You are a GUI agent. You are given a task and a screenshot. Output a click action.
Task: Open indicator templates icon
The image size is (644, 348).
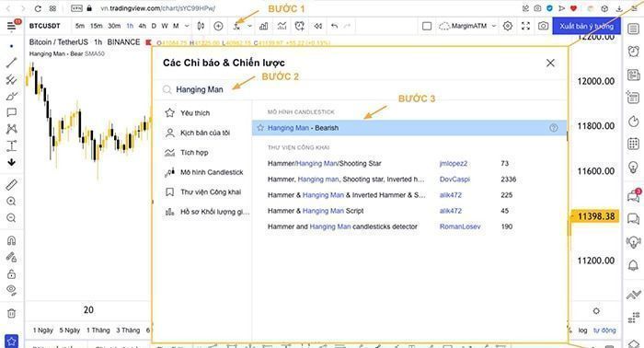pos(282,27)
